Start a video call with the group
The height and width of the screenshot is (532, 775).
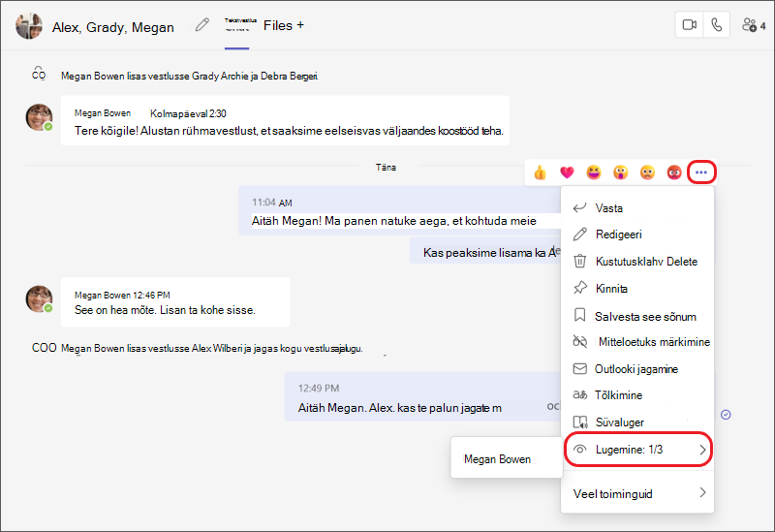(689, 25)
